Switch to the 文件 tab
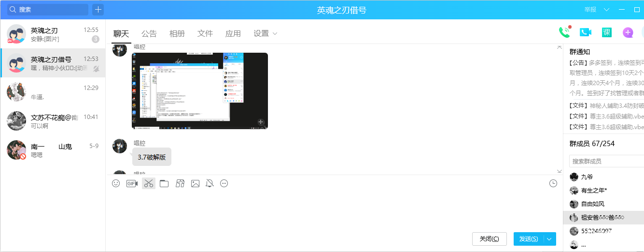The height and width of the screenshot is (252, 644). click(205, 33)
